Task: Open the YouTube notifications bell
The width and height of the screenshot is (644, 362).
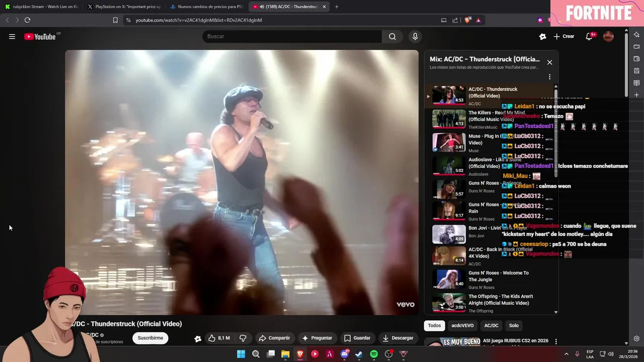Action: 589,36
